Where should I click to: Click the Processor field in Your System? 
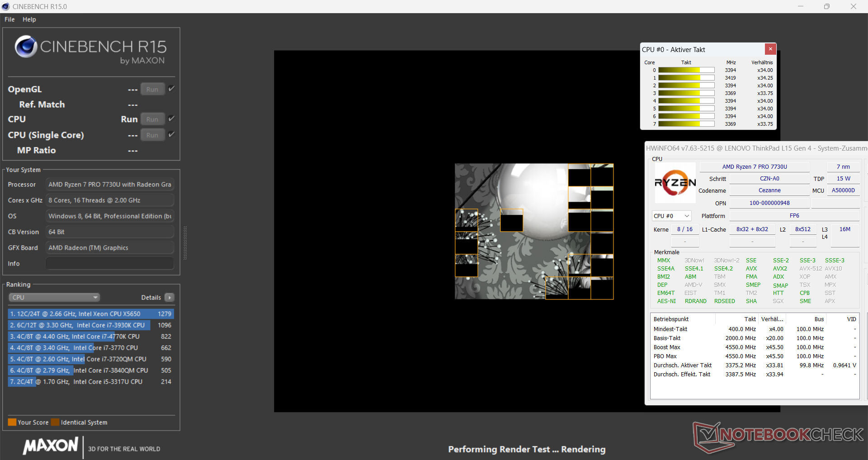110,185
